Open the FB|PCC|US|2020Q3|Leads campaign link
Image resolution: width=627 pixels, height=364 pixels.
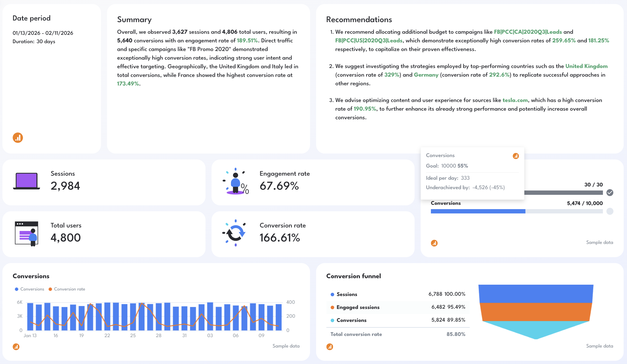(369, 40)
